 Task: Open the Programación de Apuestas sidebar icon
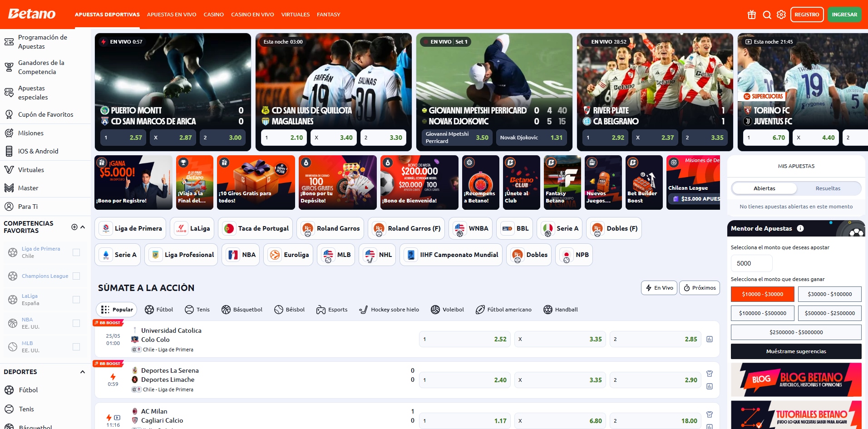9,42
